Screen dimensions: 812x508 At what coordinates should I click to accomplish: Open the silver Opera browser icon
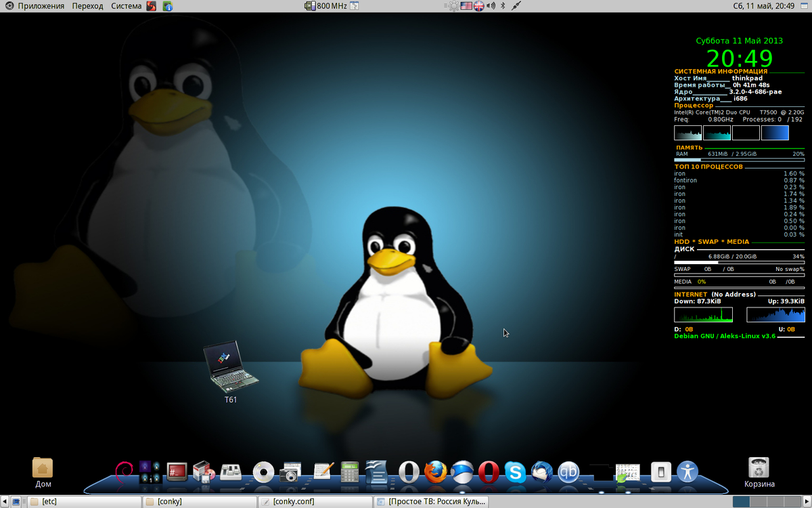[x=409, y=471]
